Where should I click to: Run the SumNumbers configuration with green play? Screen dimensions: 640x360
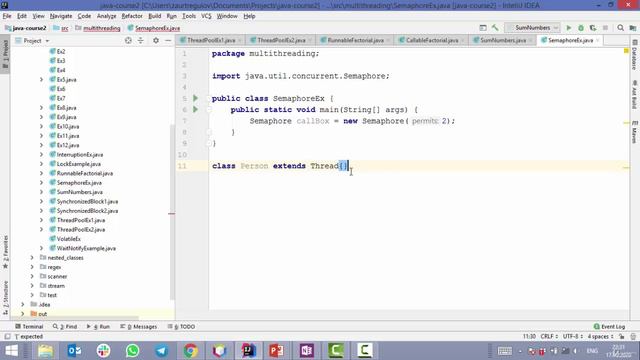(569, 28)
